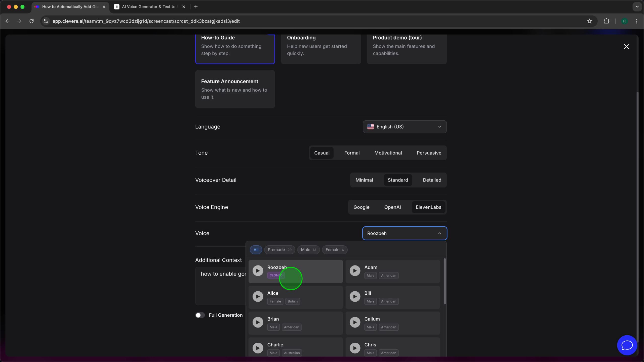This screenshot has height=362, width=644.
Task: Enable the Full Generation toggle
Action: [x=200, y=315]
